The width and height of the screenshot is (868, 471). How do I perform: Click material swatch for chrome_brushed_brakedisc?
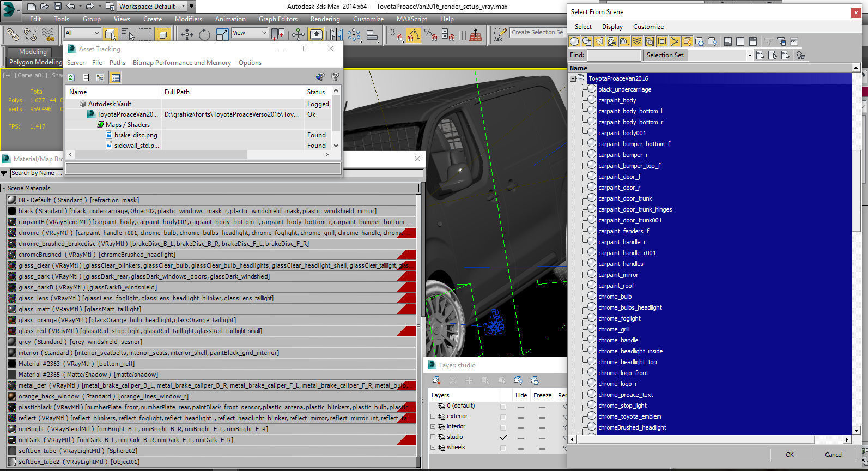[x=12, y=244]
